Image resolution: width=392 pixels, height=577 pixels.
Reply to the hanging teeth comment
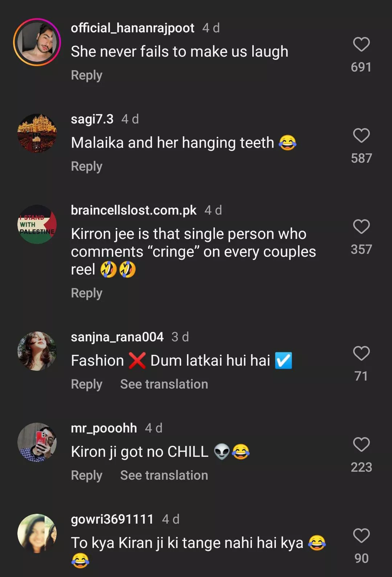pyautogui.click(x=86, y=167)
